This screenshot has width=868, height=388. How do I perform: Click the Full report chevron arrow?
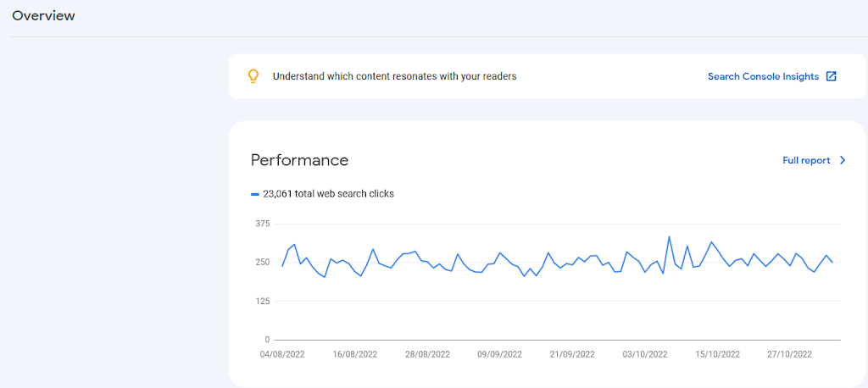(843, 160)
